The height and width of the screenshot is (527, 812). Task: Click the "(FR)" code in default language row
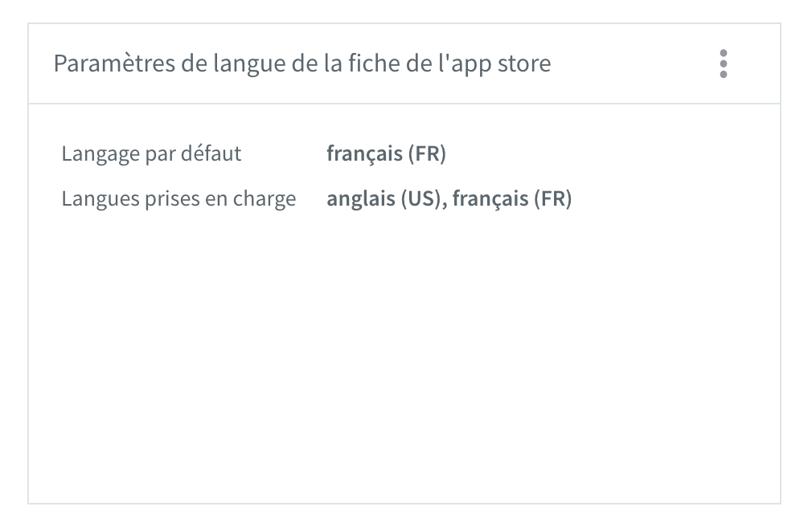(x=427, y=153)
